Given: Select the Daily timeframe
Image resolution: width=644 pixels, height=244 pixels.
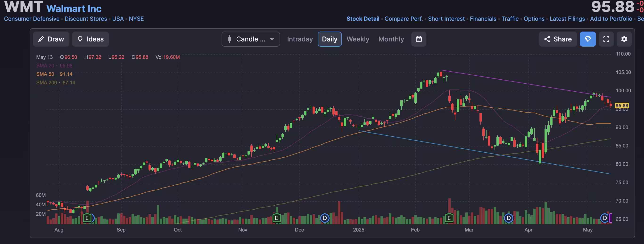Looking at the screenshot, I should pyautogui.click(x=330, y=39).
